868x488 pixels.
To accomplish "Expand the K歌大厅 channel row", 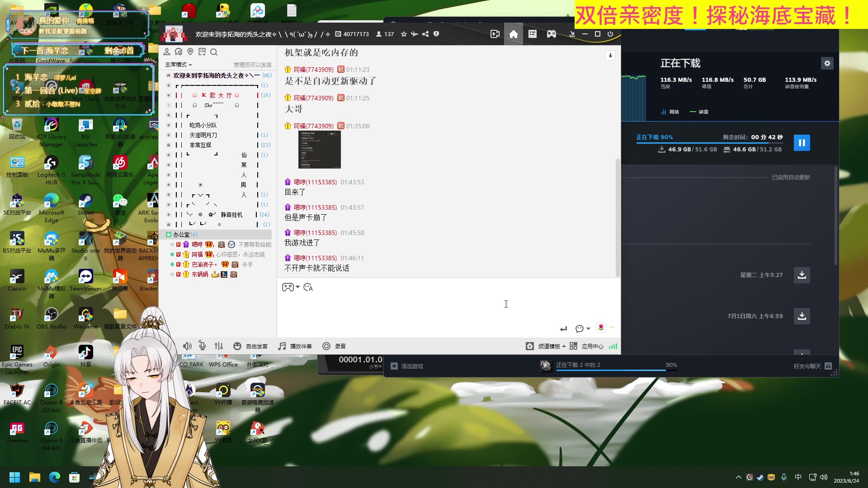I will 169,95.
